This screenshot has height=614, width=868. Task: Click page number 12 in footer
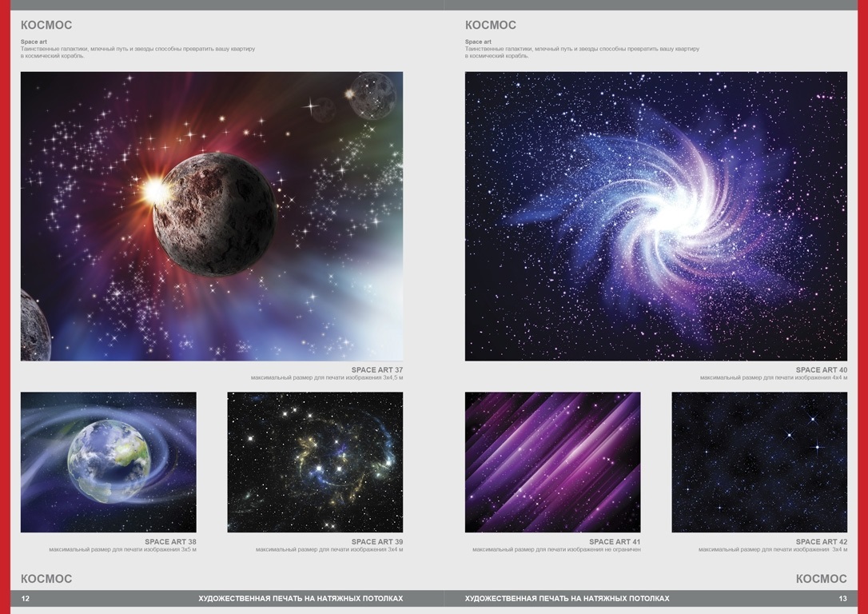[26, 599]
